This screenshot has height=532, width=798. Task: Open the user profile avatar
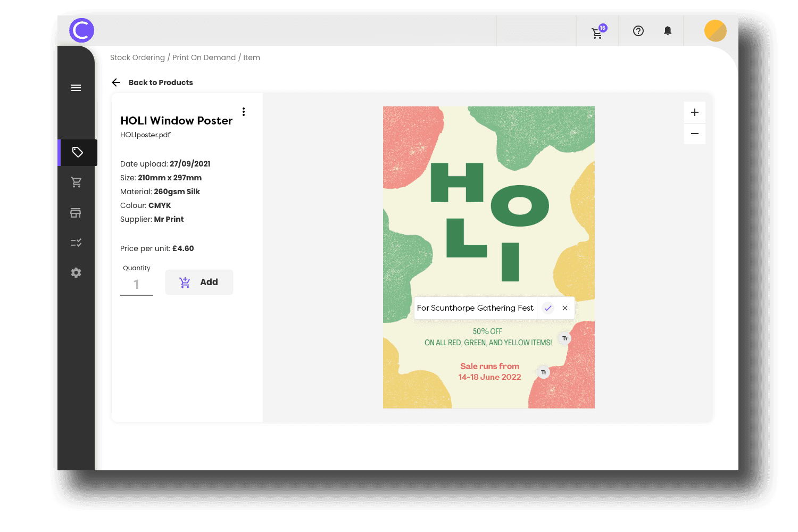pyautogui.click(x=715, y=31)
